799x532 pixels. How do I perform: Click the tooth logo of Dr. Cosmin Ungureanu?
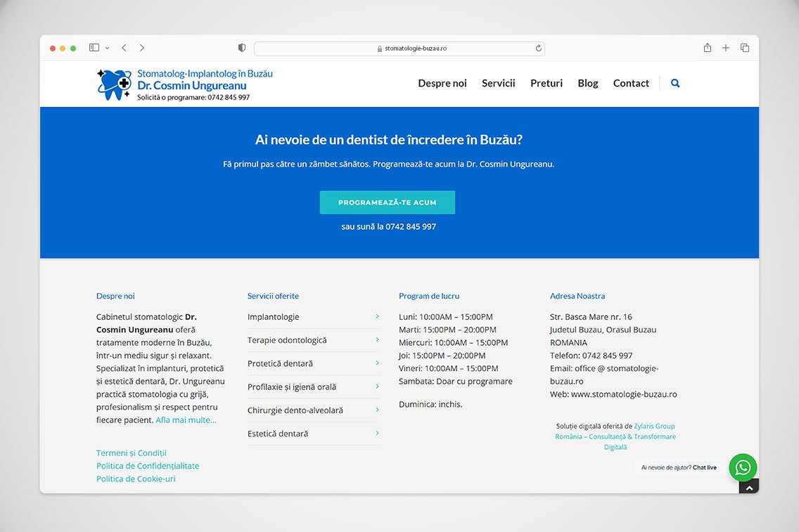click(114, 84)
